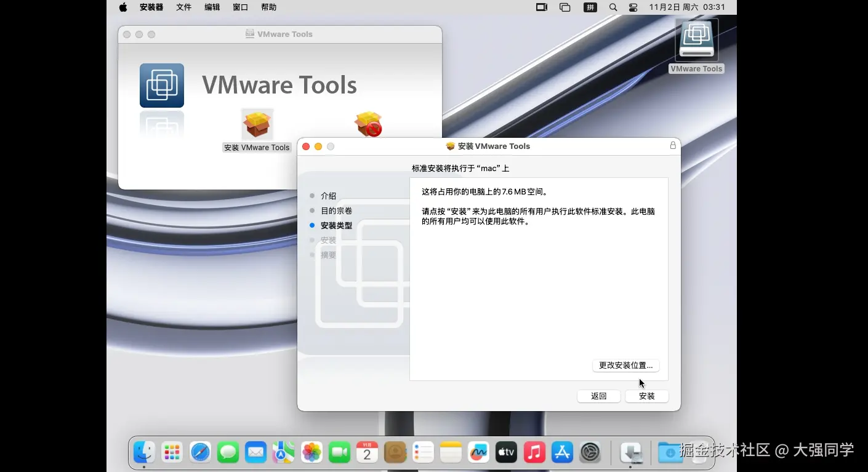
Task: Open Control Center from menu bar
Action: pyautogui.click(x=633, y=7)
